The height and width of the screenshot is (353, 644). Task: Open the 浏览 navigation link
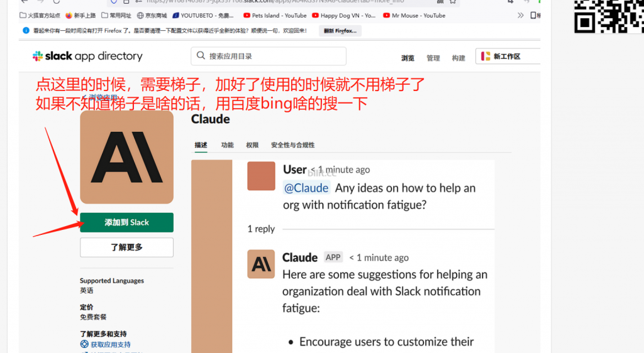pos(408,58)
